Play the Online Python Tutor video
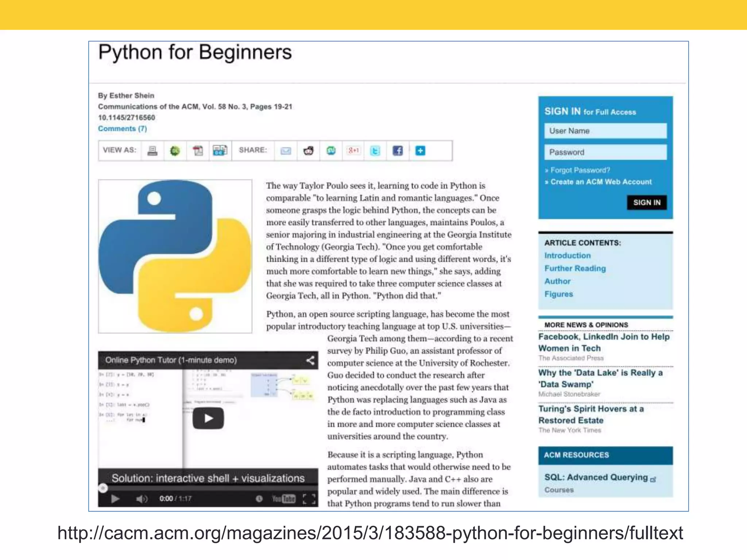The height and width of the screenshot is (560, 747). coord(208,418)
